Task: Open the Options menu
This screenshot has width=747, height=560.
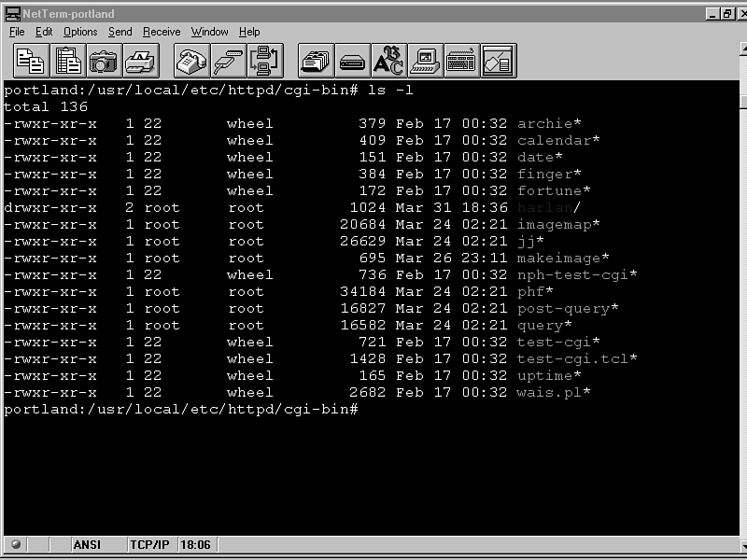Action: pos(80,32)
